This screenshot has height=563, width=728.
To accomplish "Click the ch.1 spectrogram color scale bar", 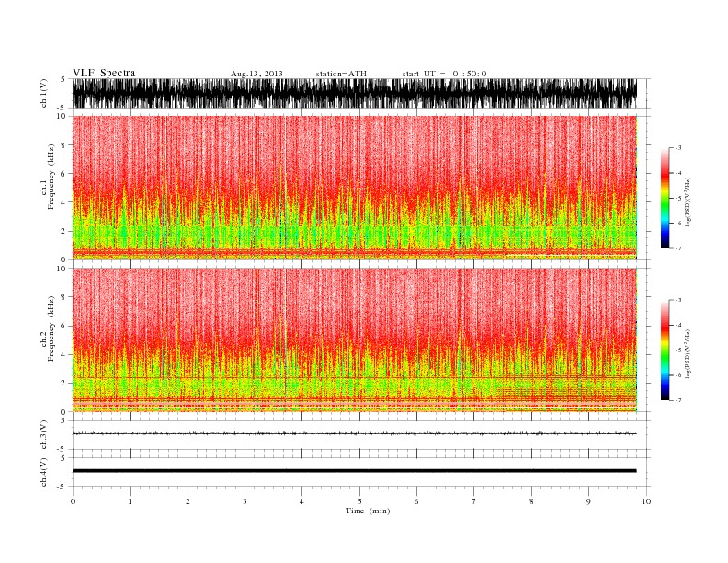I will [665, 199].
